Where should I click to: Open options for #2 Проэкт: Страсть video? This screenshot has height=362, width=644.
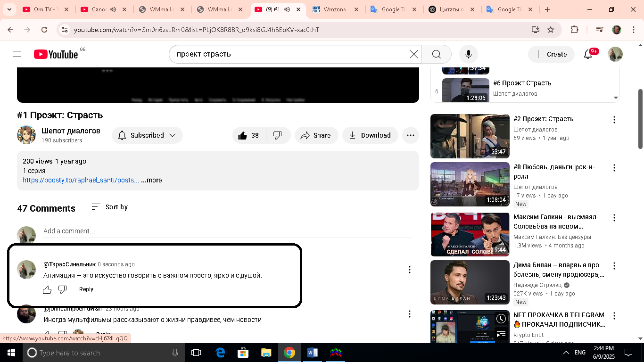click(x=614, y=120)
